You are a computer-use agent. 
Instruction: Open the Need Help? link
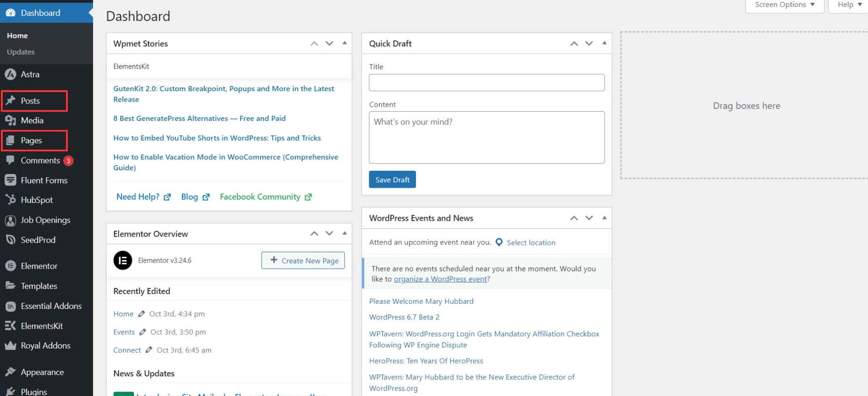click(143, 197)
